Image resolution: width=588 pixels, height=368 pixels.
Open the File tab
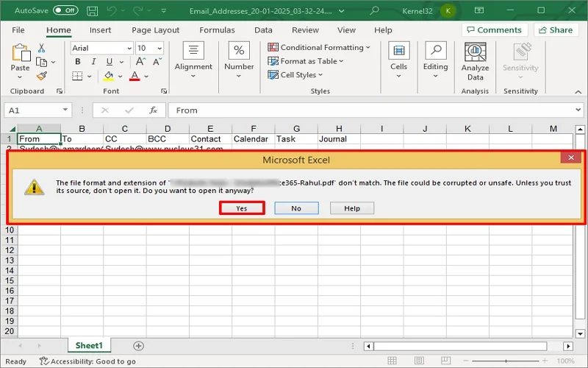click(x=18, y=30)
